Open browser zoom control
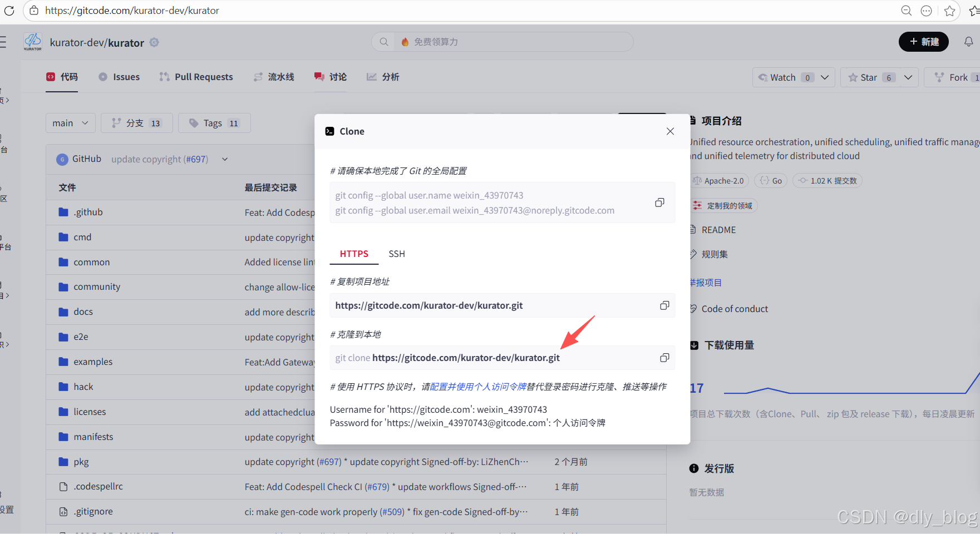This screenshot has width=980, height=534. coord(906,11)
